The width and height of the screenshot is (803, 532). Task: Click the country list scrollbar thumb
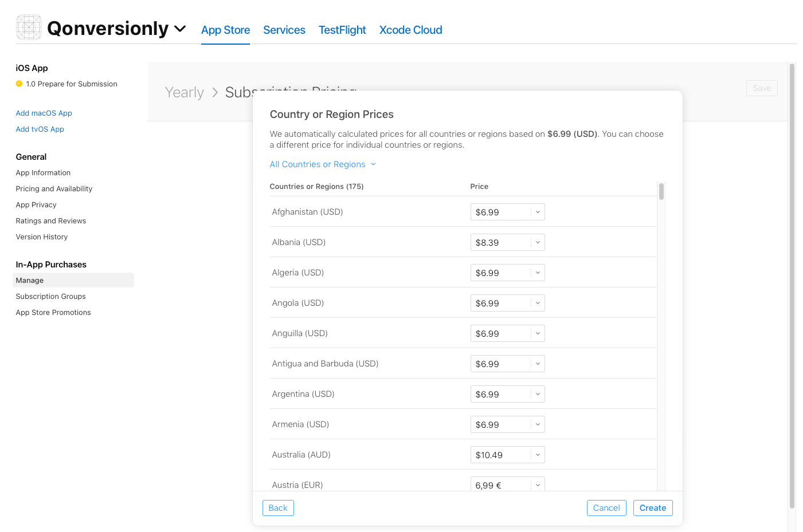point(661,191)
